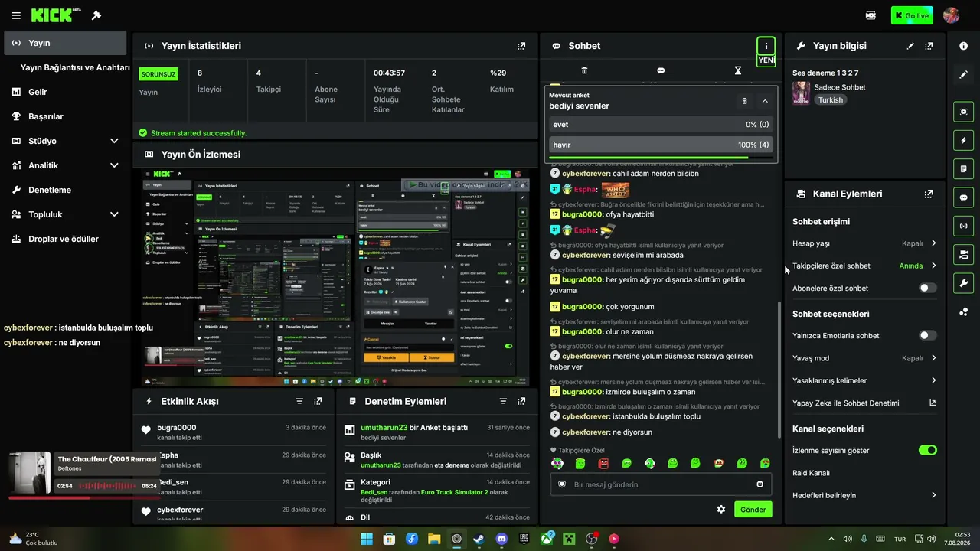Toggle the lightning activity feed icon in right rail
This screenshot has height=551, width=980.
click(x=963, y=141)
